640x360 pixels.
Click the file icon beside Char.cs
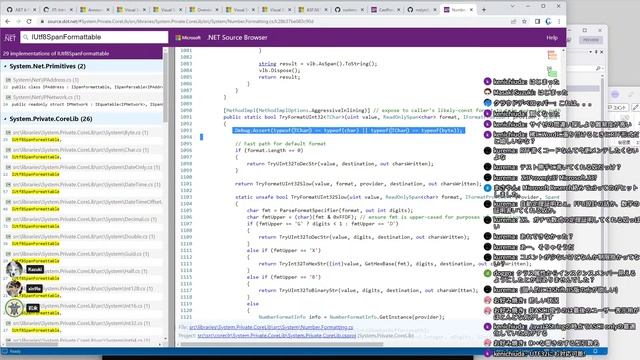coord(8,150)
